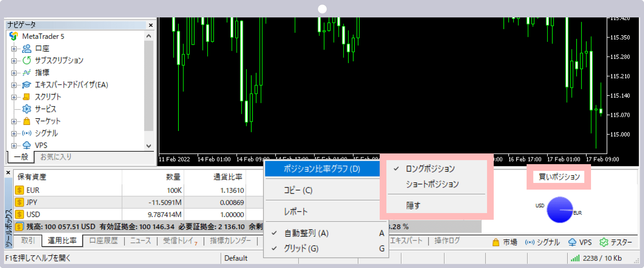Select ショートポジション in submenu

pyautogui.click(x=436, y=184)
